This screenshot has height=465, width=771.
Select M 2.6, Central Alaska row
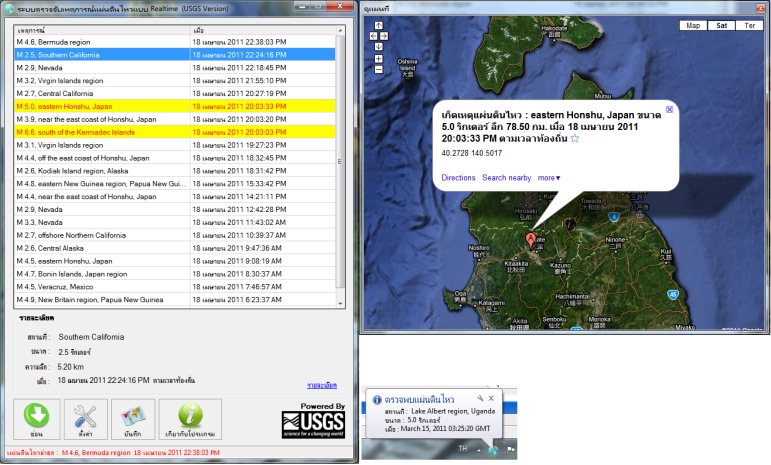click(x=175, y=248)
